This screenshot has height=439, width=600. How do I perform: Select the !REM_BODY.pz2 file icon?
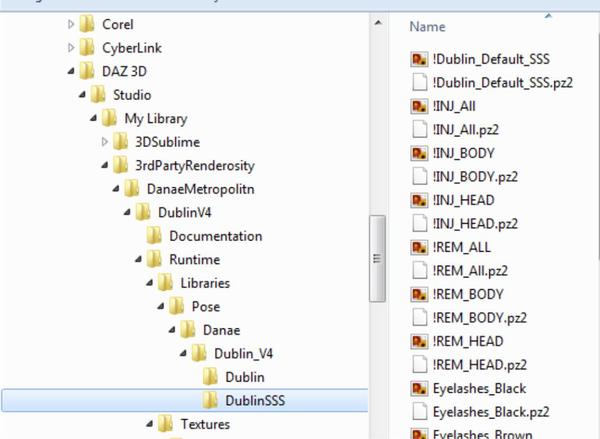click(x=419, y=318)
